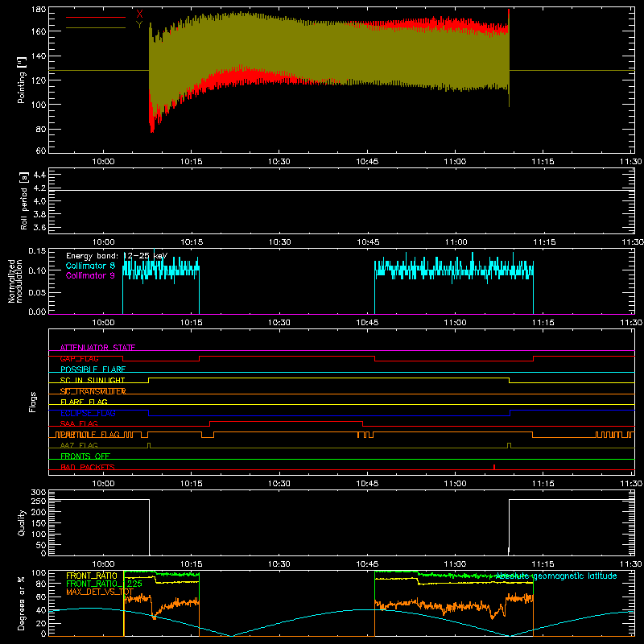
Task: Click the 250 tick on Quality axis
Action: tap(39, 502)
